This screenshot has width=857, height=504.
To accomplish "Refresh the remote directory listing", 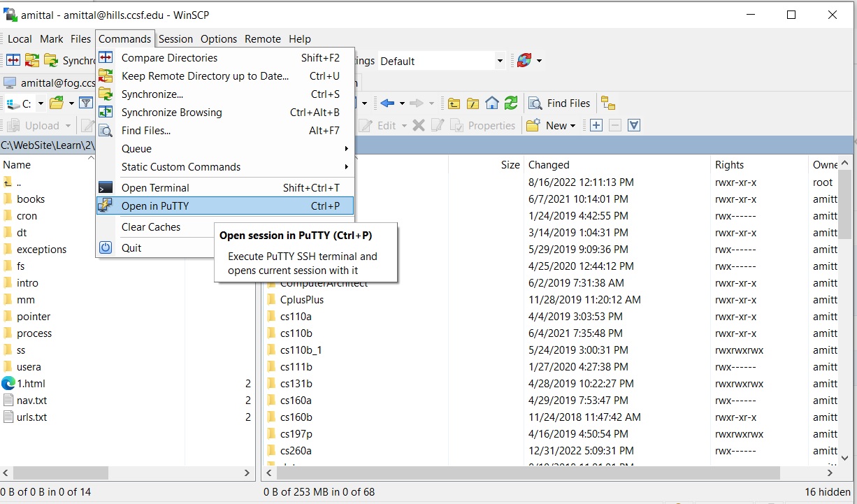I will click(511, 103).
